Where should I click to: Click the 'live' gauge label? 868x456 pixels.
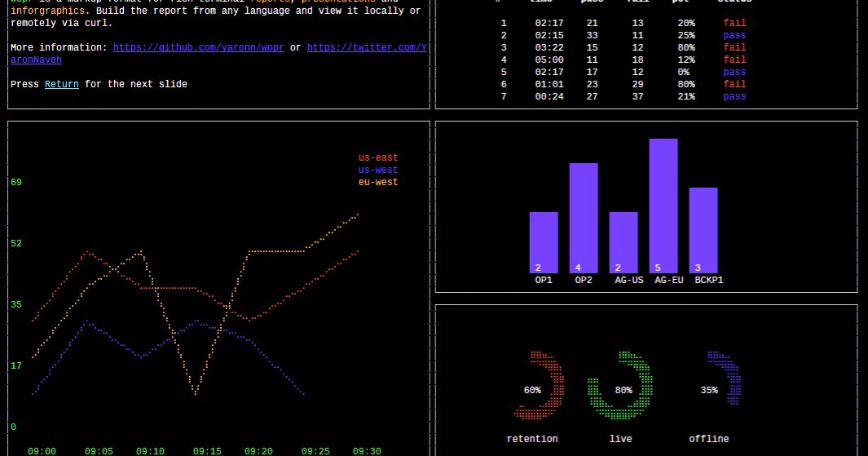point(620,439)
